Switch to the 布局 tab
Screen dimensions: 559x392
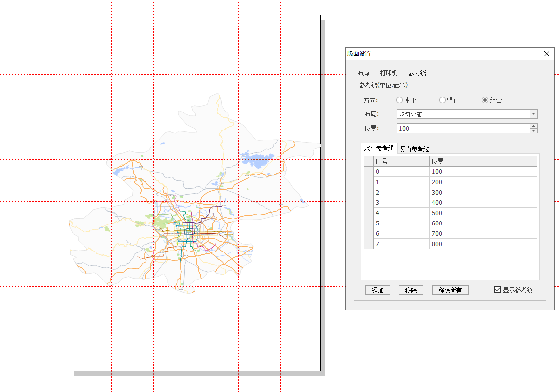(363, 73)
